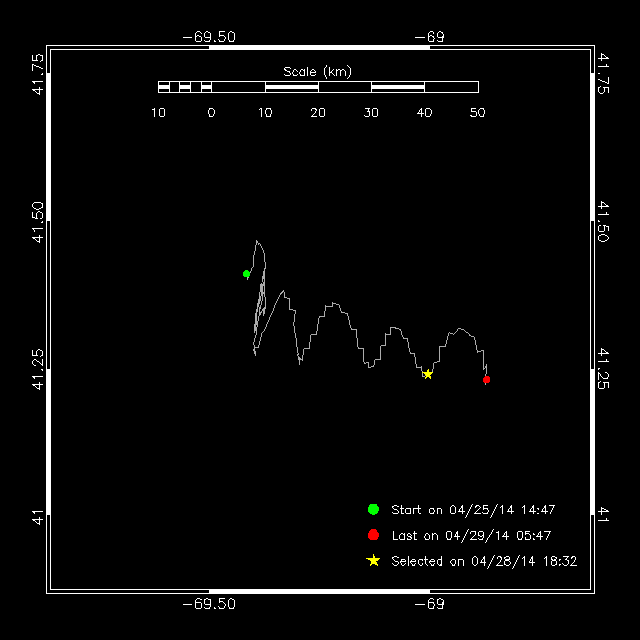Click the "Last on 04/29/14 05:47" legend text

pyautogui.click(x=471, y=535)
